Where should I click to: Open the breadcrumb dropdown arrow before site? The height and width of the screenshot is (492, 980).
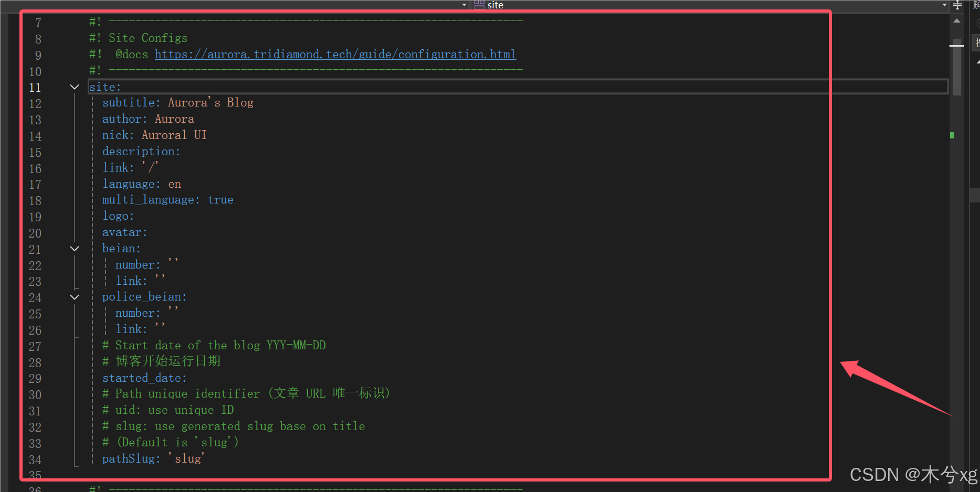tap(463, 5)
